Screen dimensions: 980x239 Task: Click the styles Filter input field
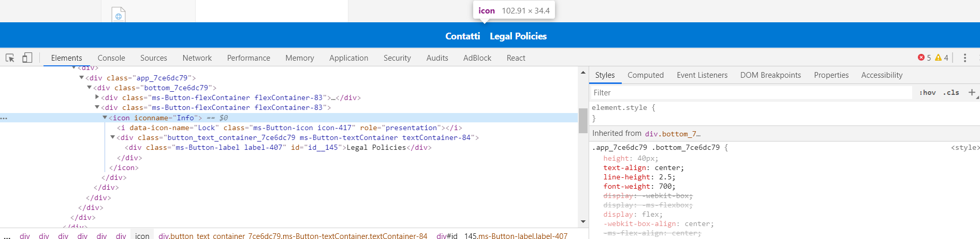coord(751,92)
